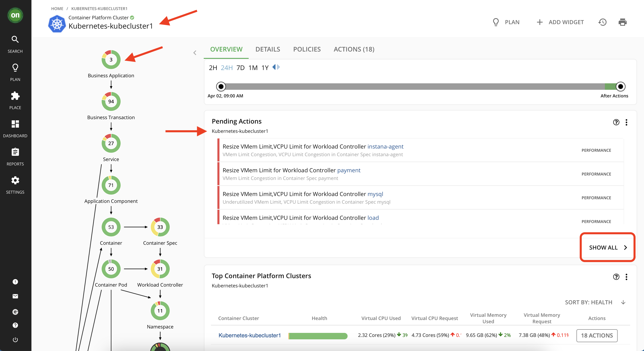The width and height of the screenshot is (644, 351).
Task: Click the Virtual Memory Request column header
Action: [x=542, y=318]
